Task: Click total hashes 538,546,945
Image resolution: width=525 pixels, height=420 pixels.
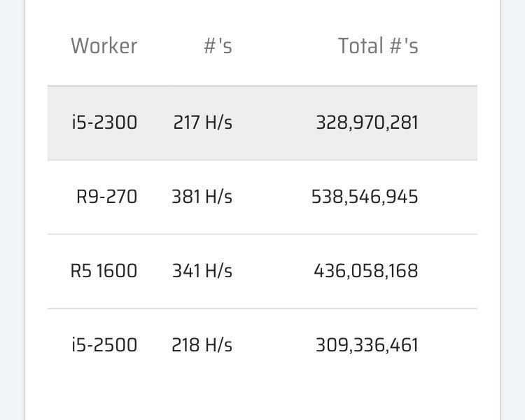Action: [x=365, y=197]
